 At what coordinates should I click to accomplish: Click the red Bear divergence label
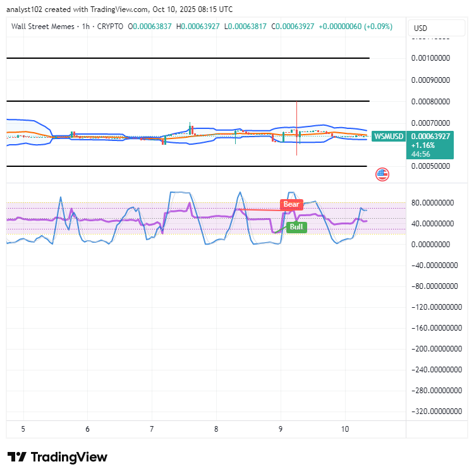click(x=291, y=204)
